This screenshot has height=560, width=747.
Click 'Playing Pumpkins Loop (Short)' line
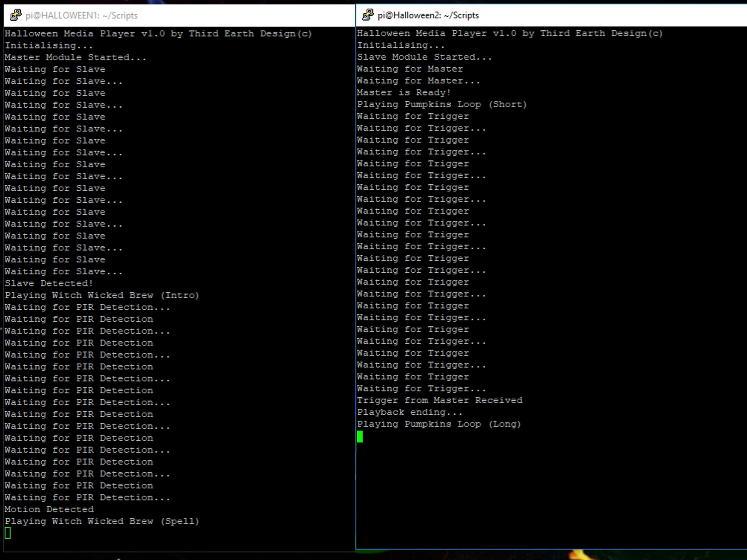442,104
